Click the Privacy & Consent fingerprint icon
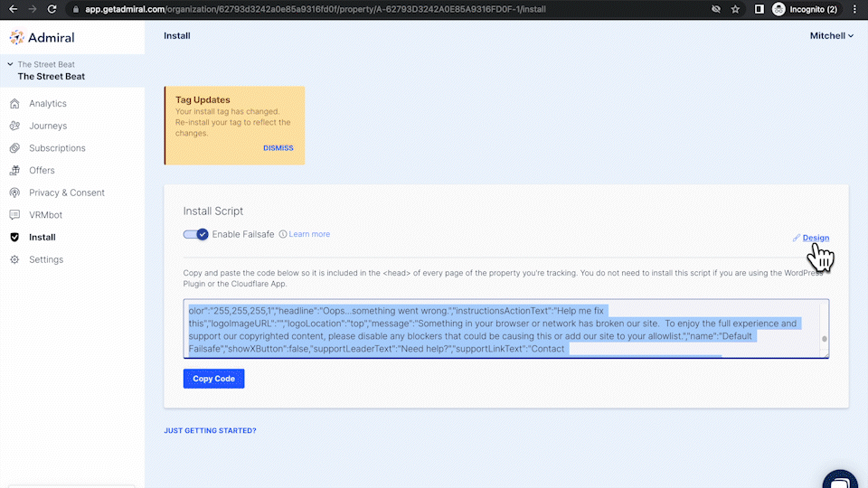 (x=15, y=192)
